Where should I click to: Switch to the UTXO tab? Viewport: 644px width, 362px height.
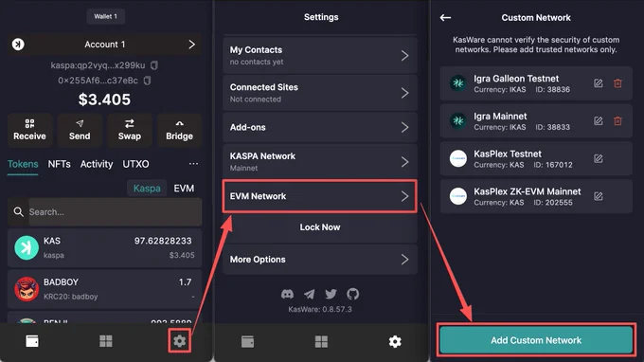coord(135,164)
